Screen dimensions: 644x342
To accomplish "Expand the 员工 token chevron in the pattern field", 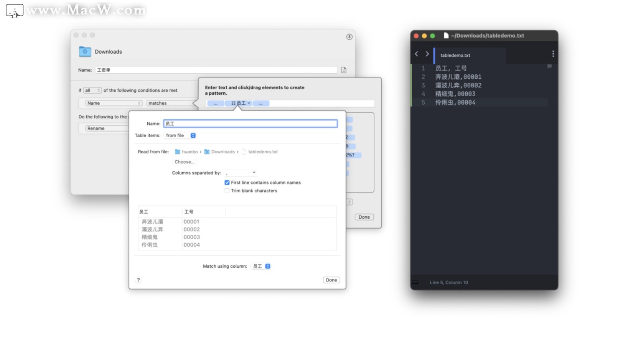I will click(249, 103).
